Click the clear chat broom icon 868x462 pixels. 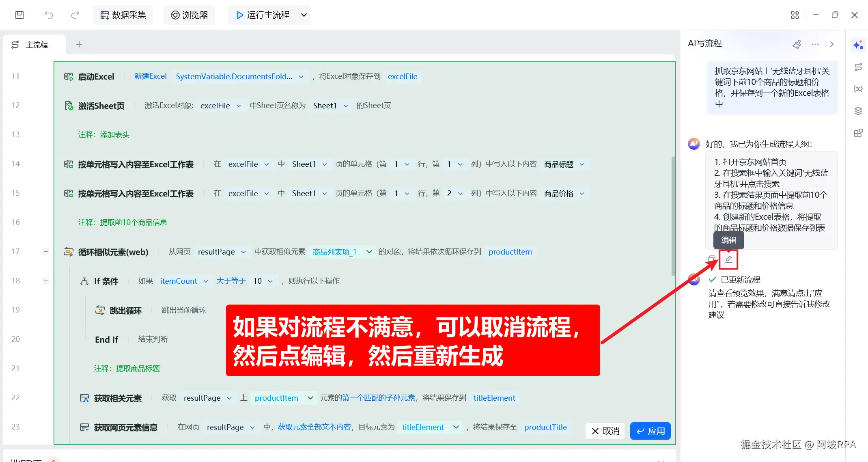(797, 44)
